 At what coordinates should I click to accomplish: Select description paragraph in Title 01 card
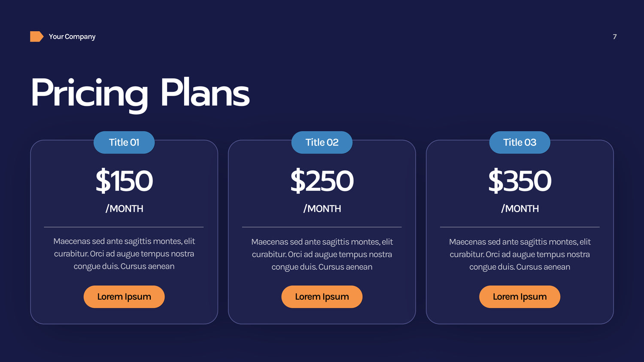124,254
